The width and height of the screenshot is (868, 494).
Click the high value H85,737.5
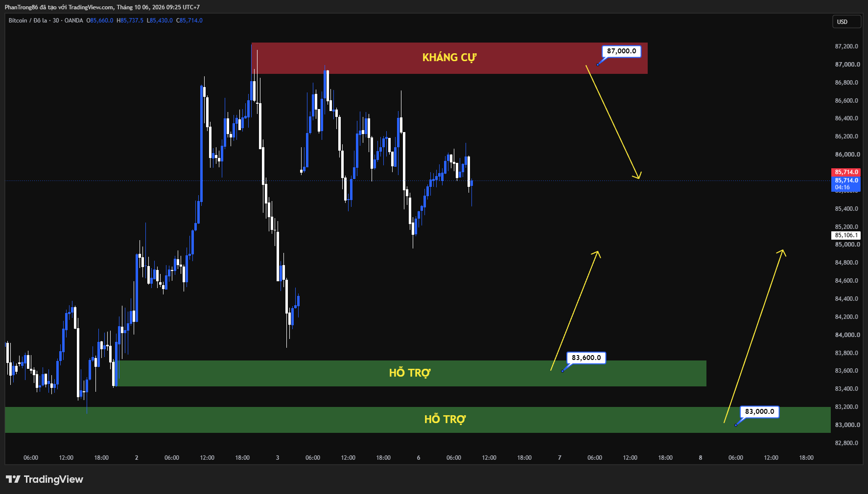coord(130,21)
